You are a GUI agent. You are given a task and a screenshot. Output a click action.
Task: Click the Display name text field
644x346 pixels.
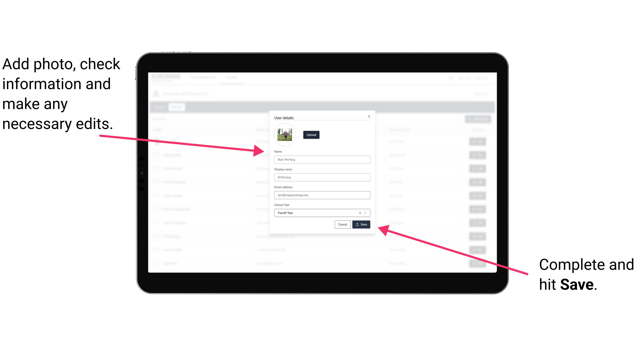[322, 177]
